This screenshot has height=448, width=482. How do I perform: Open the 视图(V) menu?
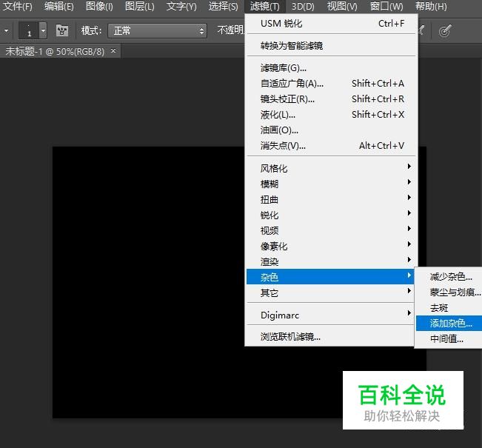tap(342, 6)
